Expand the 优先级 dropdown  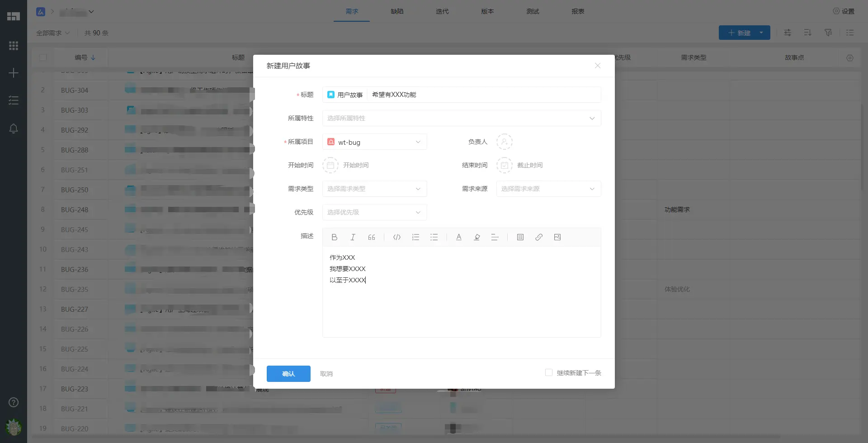374,212
